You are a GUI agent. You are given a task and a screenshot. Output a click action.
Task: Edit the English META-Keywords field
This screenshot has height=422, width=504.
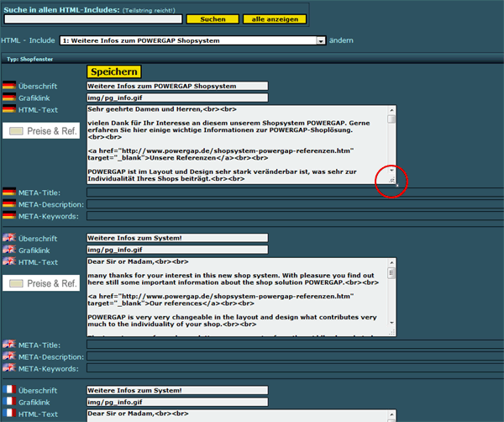295,368
